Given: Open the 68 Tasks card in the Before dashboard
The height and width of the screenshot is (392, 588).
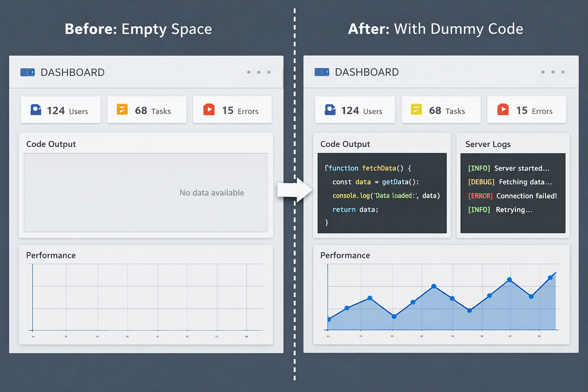Looking at the screenshot, I should pos(147,110).
